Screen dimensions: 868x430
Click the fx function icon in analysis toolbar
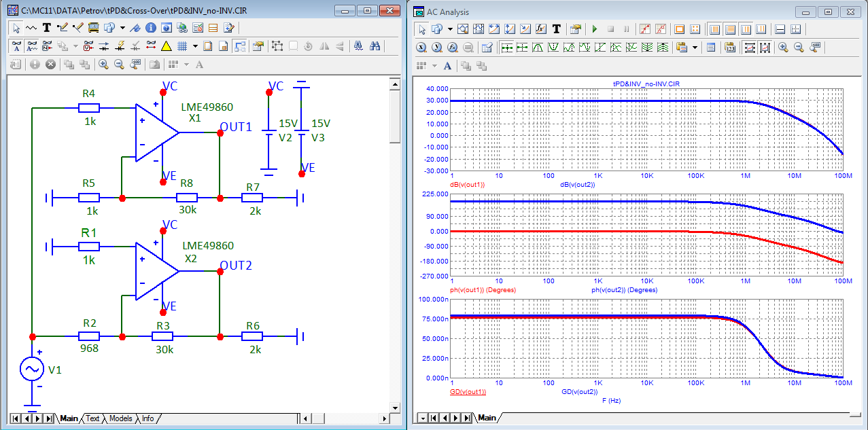click(541, 29)
